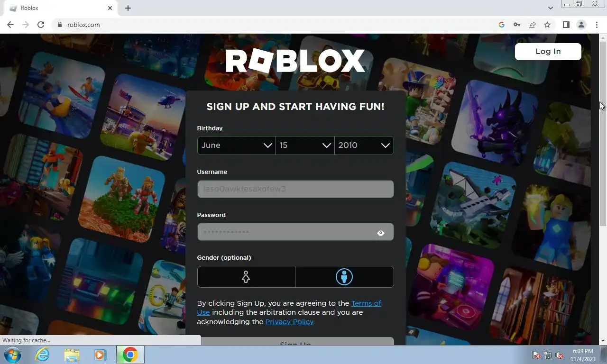The image size is (607, 364).
Task: Open the Chrome three-dot menu
Action: 597,25
